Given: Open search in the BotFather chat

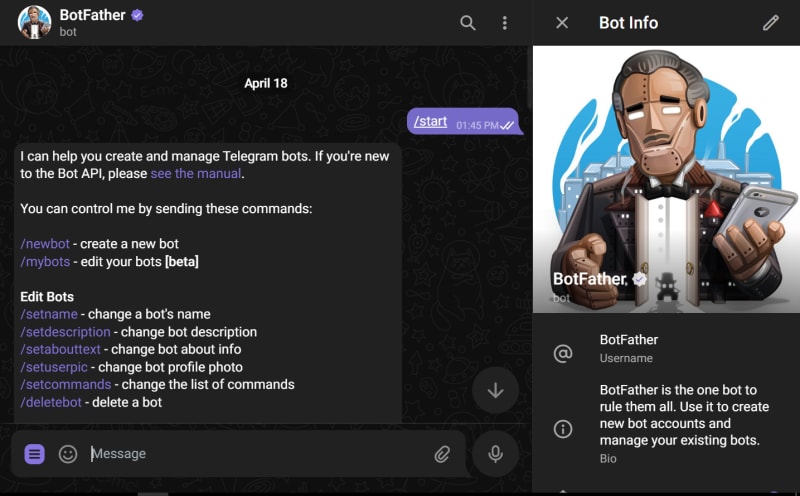Looking at the screenshot, I should (x=467, y=23).
